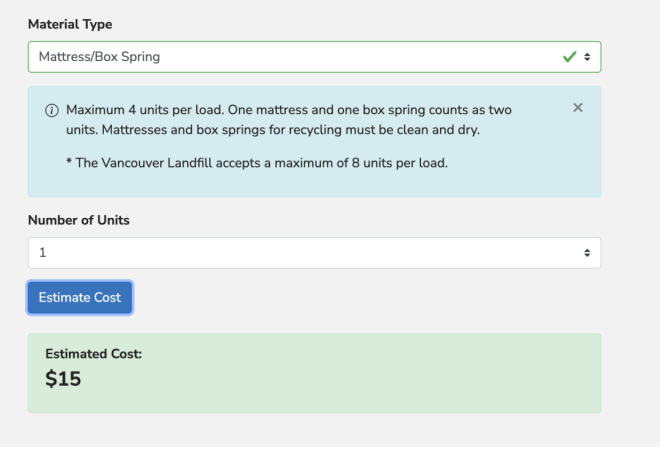Click the $15 estimated amount
This screenshot has width=660, height=450.
pyautogui.click(x=63, y=378)
